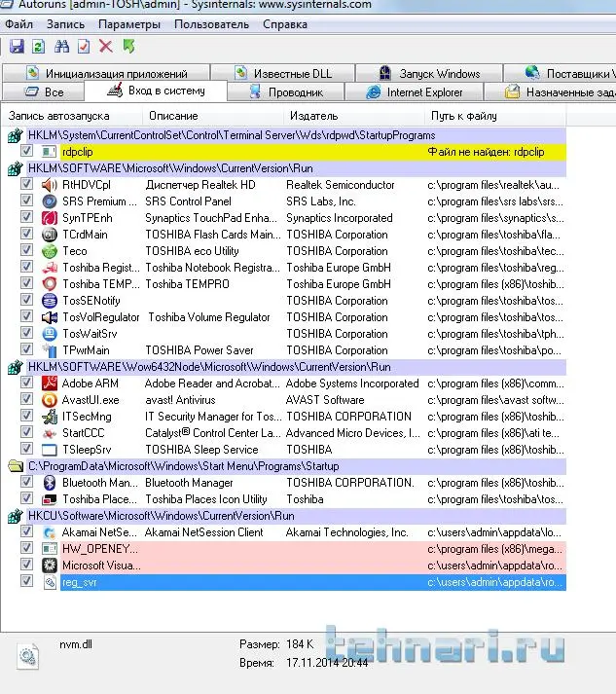
Task: Click the SRS Premium entry icon
Action: (x=49, y=201)
